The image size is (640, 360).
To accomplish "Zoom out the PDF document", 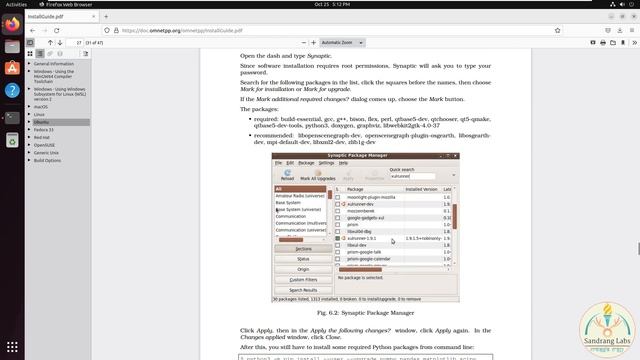I will pyautogui.click(x=304, y=42).
